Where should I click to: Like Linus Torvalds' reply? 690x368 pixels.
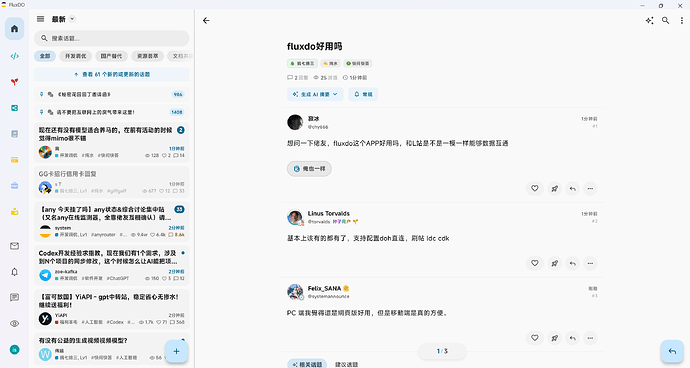pos(535,263)
